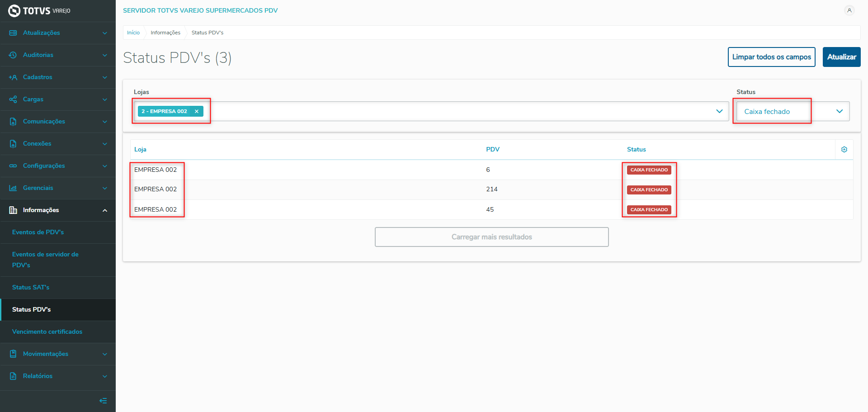Viewport: 868px width, 412px height.
Task: Expand the Cargas menu chevron
Action: 105,99
